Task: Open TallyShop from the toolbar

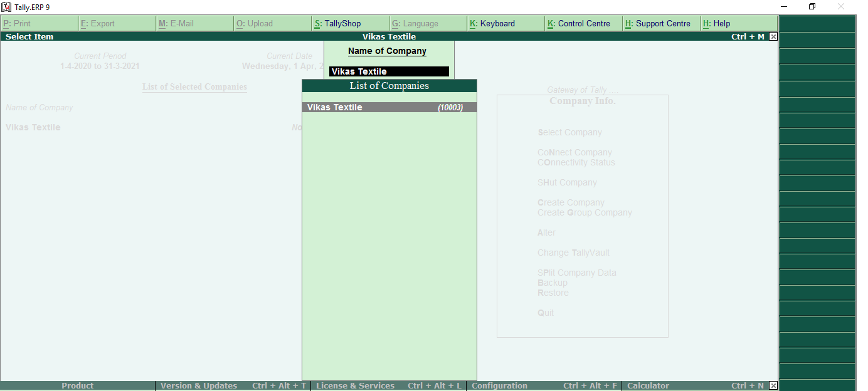Action: [x=351, y=24]
